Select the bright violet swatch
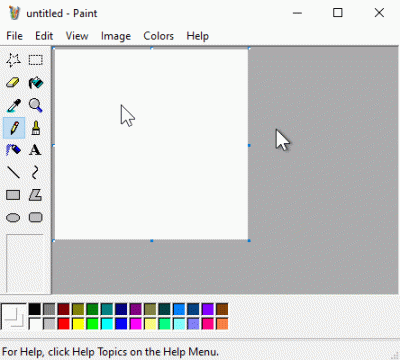The width and height of the screenshot is (400, 360). [208, 309]
